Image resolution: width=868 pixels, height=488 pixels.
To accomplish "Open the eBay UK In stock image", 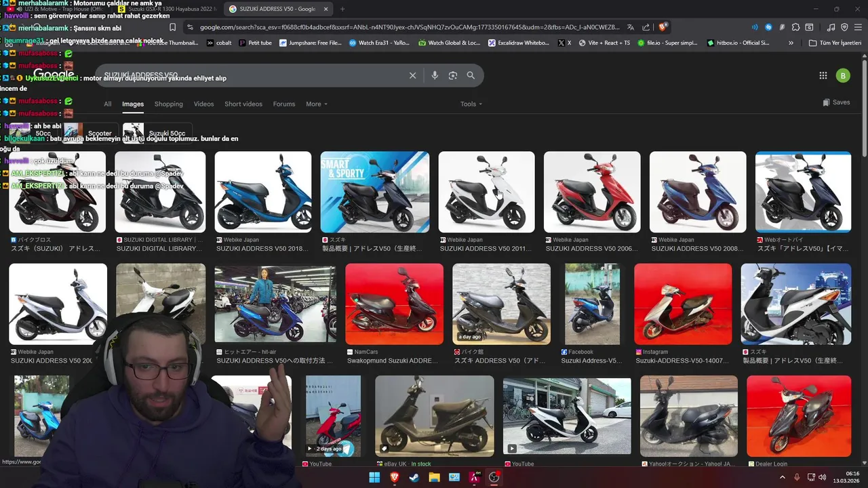I will tap(435, 415).
